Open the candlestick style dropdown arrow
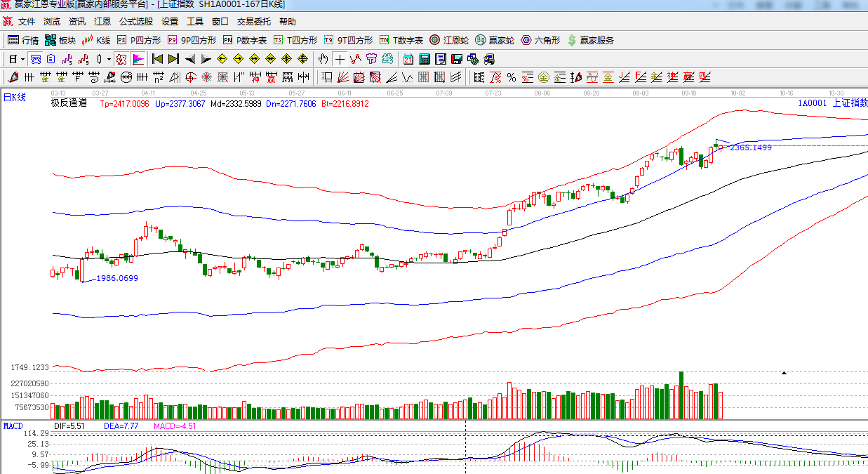 [109, 59]
